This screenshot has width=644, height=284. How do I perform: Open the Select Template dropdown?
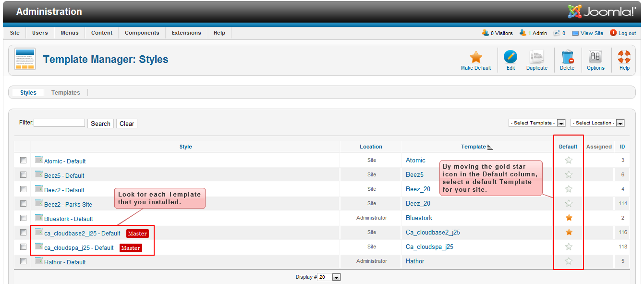(x=537, y=123)
